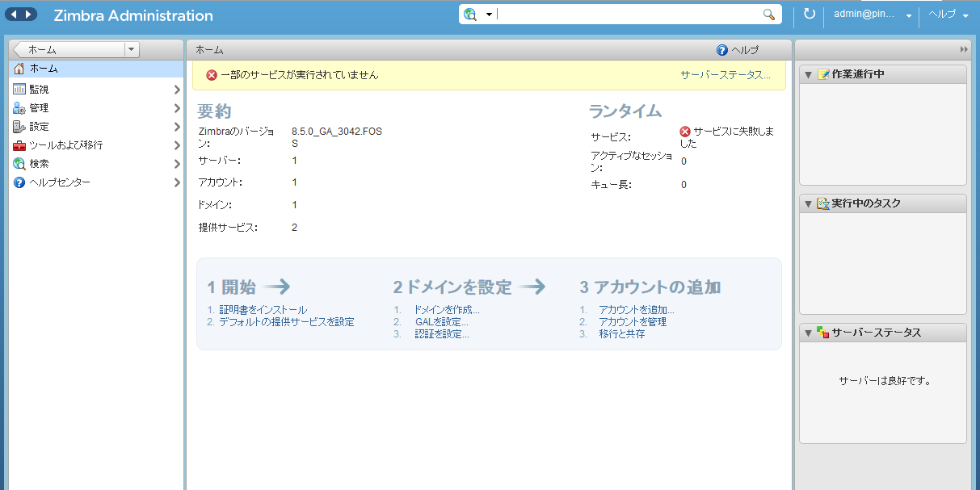Screen dimensions: 980x490
Task: Go forward using header right arrow
Action: tap(29, 15)
